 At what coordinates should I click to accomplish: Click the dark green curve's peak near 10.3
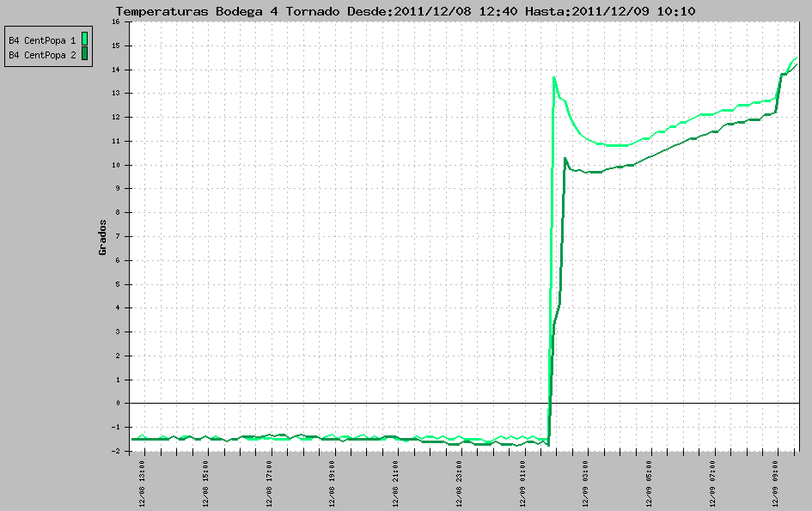(x=565, y=158)
